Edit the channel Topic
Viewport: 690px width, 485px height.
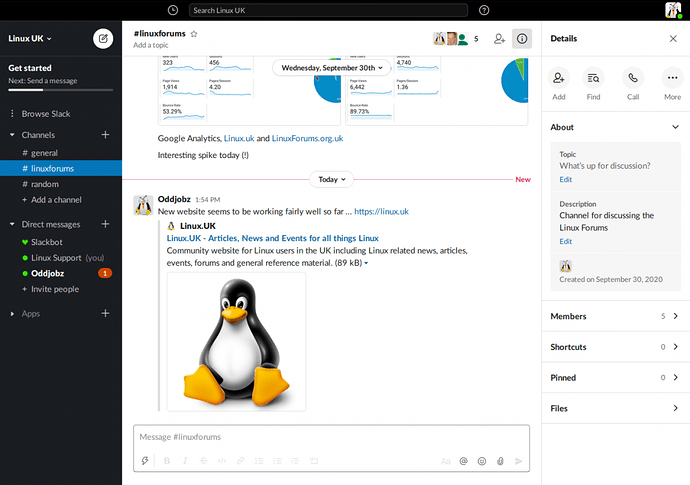coord(565,180)
